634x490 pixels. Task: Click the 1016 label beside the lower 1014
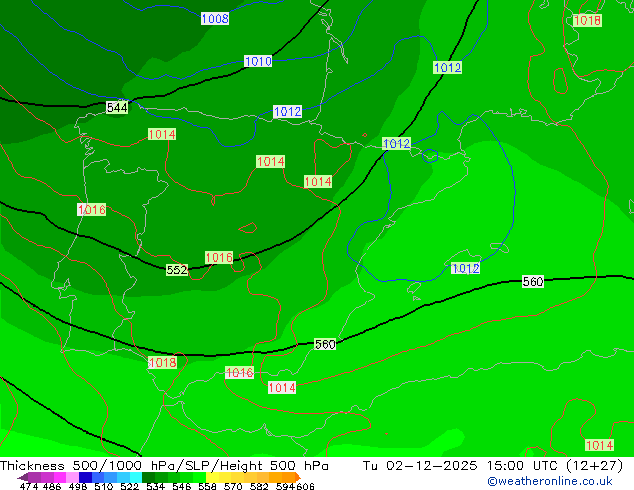[x=239, y=372]
